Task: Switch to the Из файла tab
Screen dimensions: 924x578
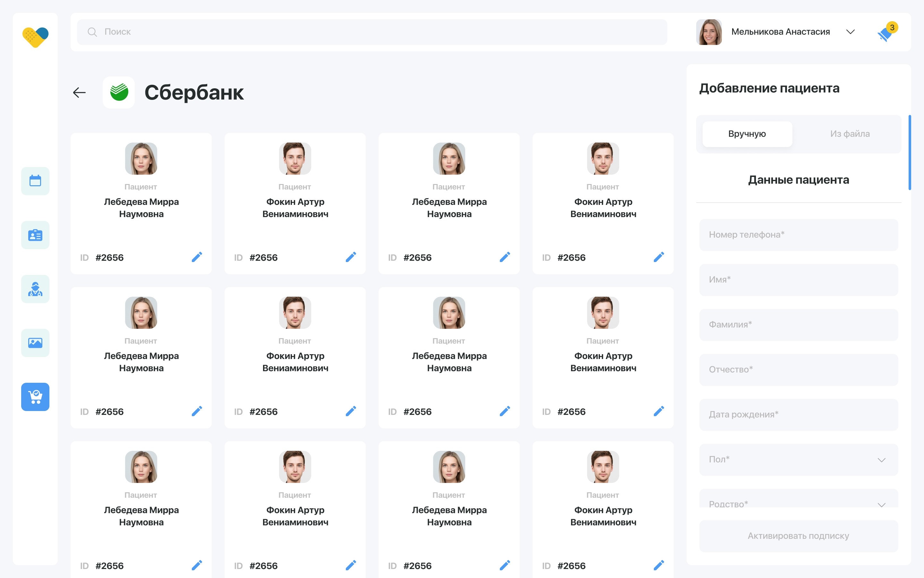Action: click(850, 134)
